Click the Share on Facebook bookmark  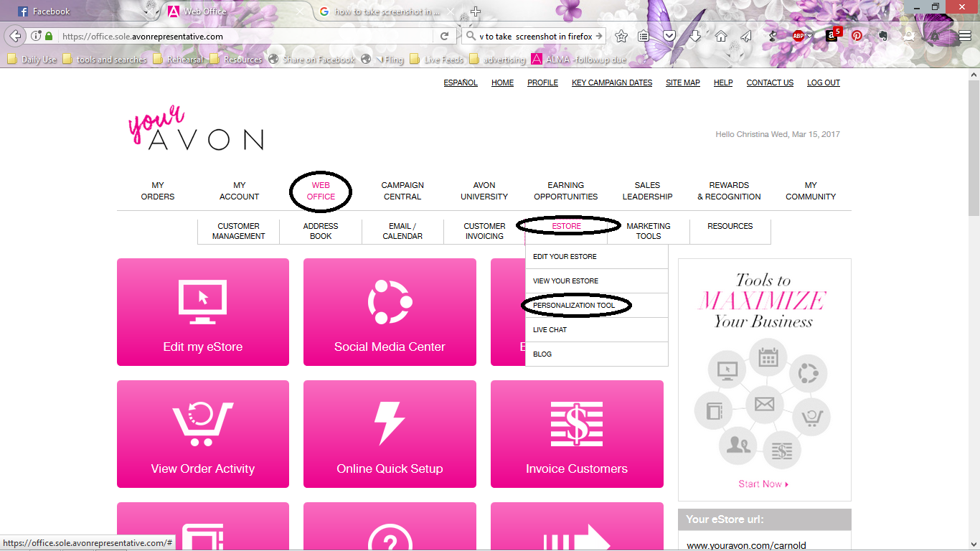click(312, 60)
